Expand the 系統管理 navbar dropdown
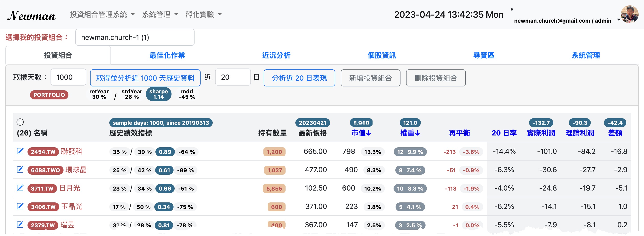 tap(160, 15)
